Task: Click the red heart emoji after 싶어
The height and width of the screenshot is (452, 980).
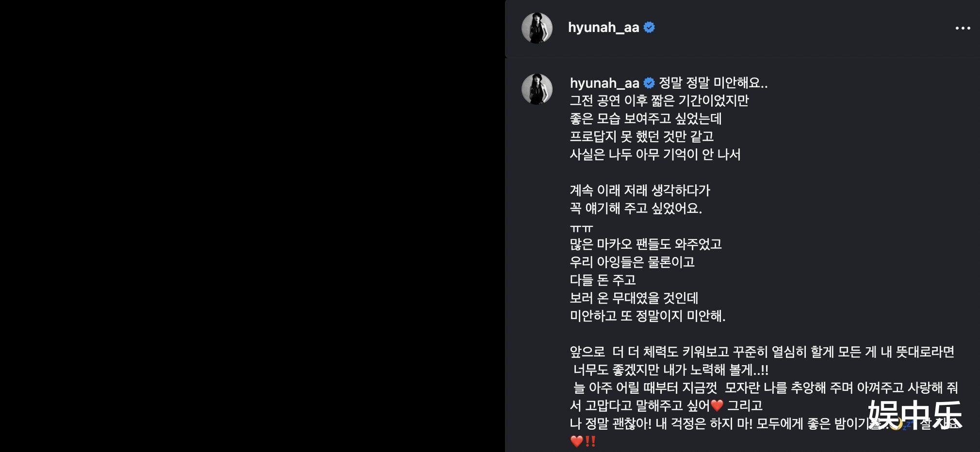Action: 717,405
